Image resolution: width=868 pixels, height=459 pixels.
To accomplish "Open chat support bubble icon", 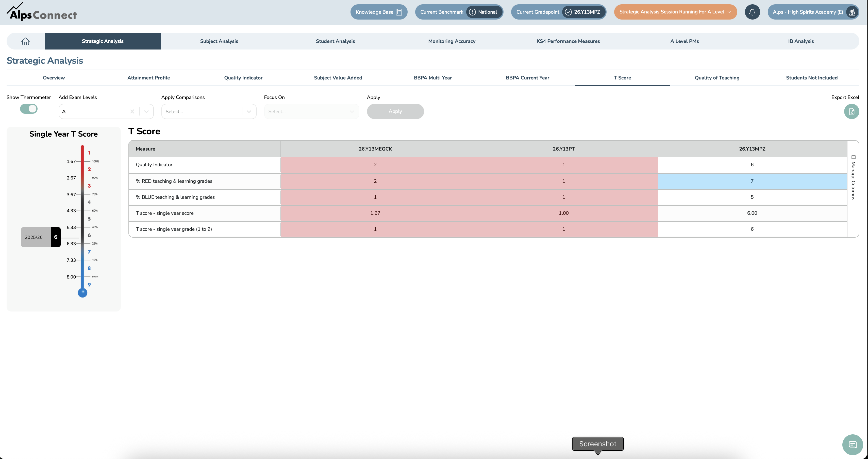I will coord(852,445).
